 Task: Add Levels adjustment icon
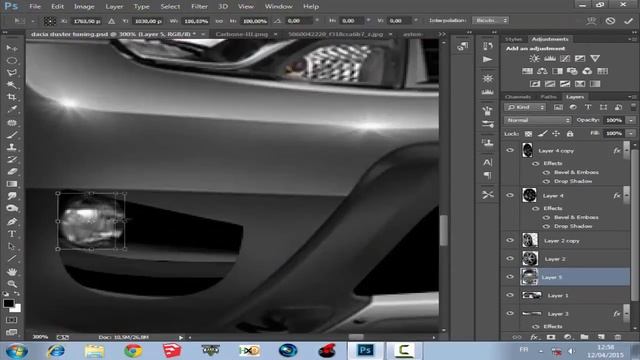click(x=550, y=58)
